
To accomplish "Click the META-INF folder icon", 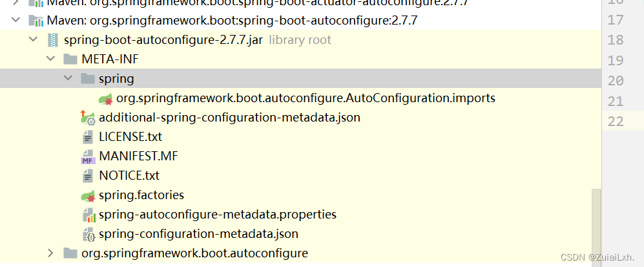I will tap(70, 59).
